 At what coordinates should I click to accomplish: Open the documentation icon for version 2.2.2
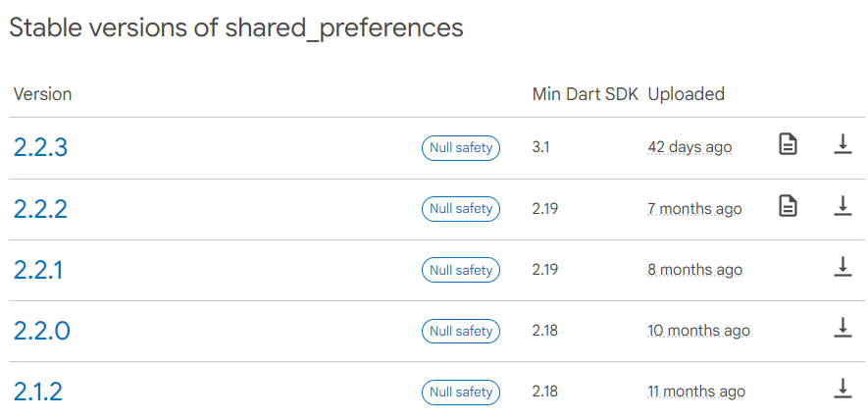788,206
